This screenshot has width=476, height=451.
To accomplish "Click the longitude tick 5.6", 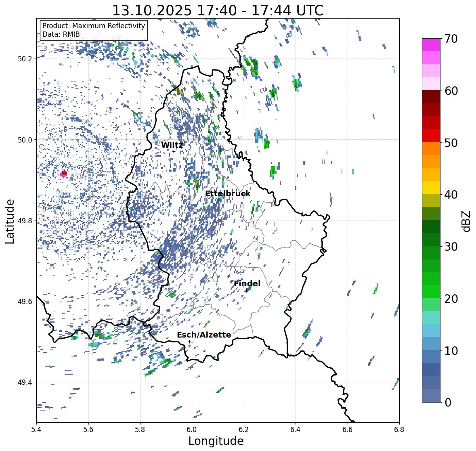I will pos(88,429).
